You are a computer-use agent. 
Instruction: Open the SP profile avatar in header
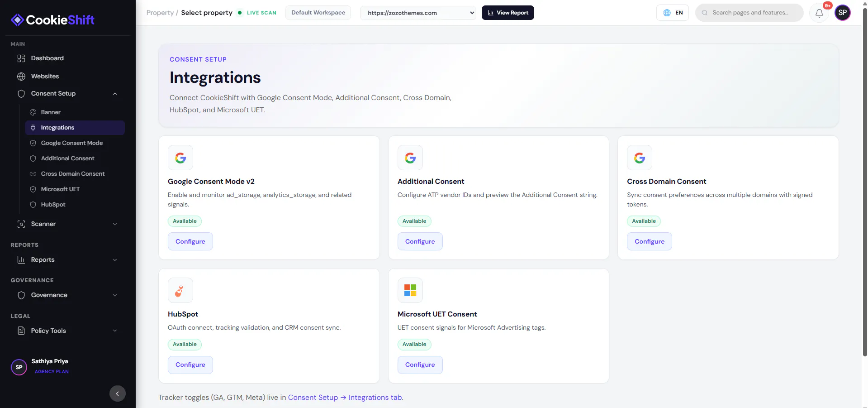tap(843, 13)
